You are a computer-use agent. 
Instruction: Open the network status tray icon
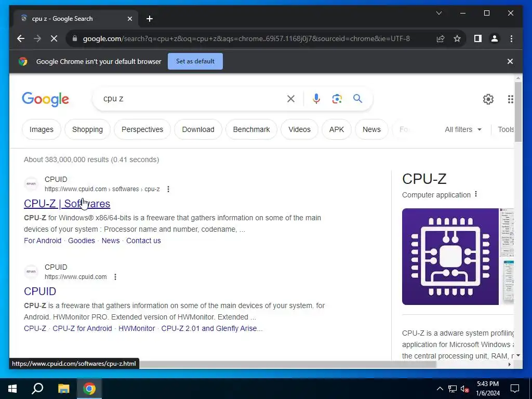point(453,389)
